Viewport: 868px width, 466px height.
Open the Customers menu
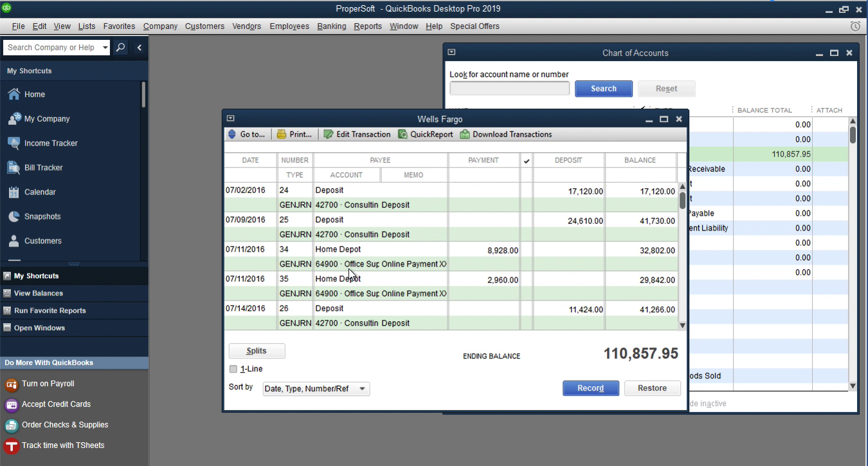[x=204, y=26]
